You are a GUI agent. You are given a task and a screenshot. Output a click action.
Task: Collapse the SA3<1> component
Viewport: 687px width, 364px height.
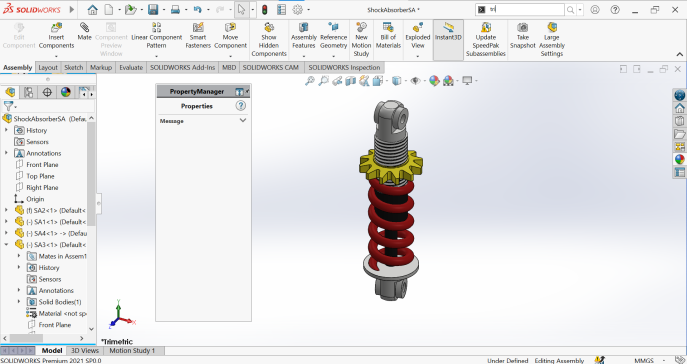point(6,244)
